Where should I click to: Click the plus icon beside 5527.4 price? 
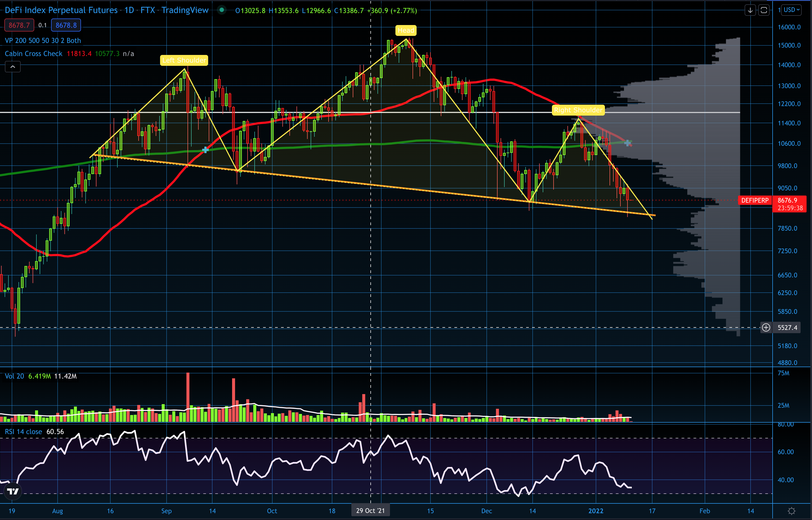766,327
